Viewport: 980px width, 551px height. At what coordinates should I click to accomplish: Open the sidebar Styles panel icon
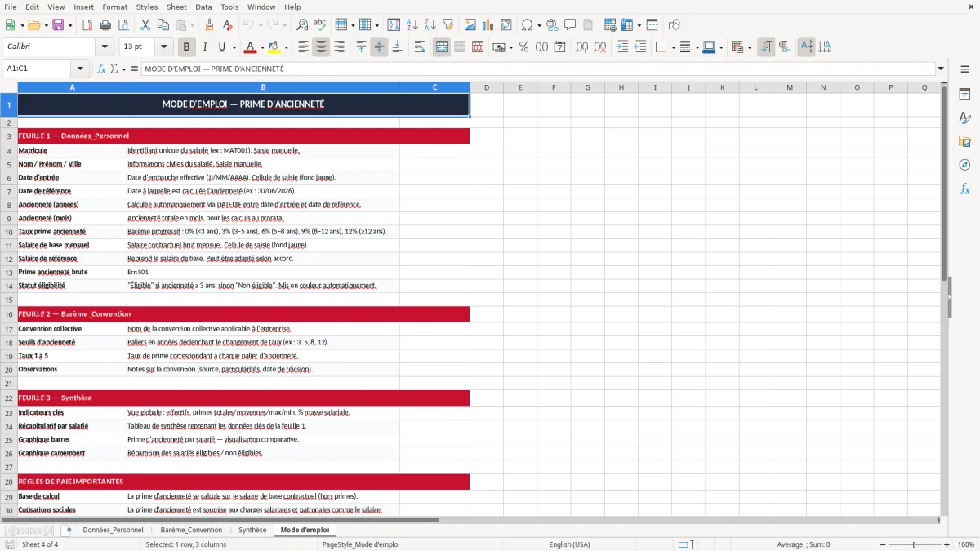pos(964,118)
